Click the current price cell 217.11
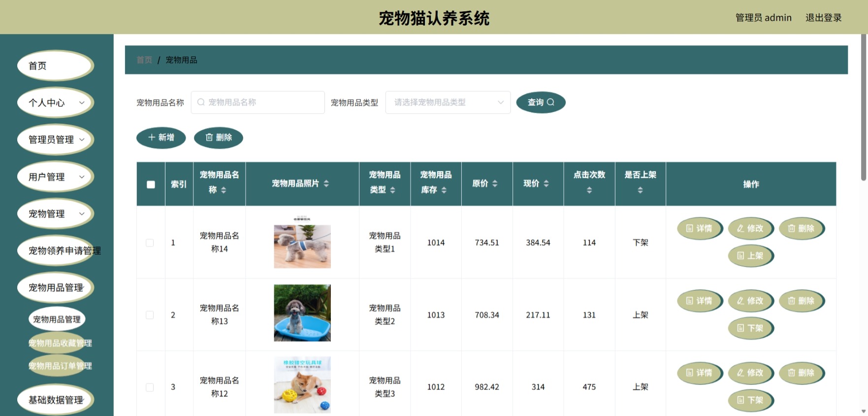This screenshot has height=416, width=868. 538,315
